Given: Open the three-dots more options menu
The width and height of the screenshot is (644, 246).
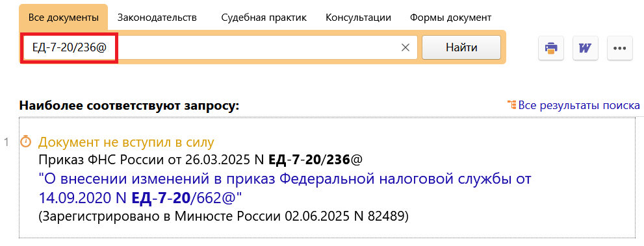Looking at the screenshot, I should click(620, 48).
